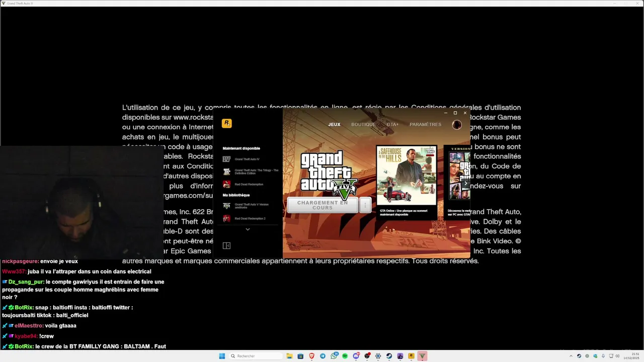Minimize the Rockstar launcher window

[x=445, y=113]
